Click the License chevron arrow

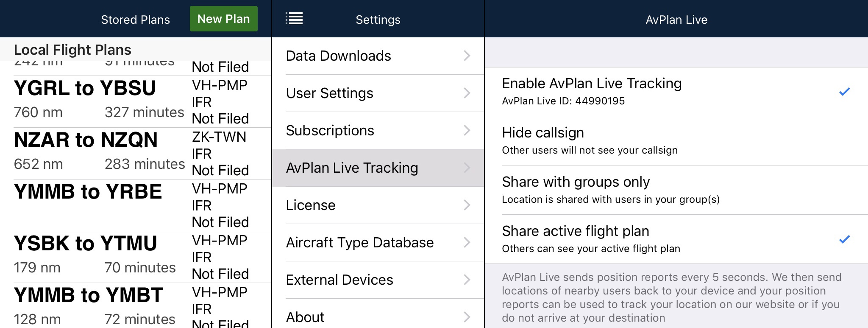coord(467,205)
